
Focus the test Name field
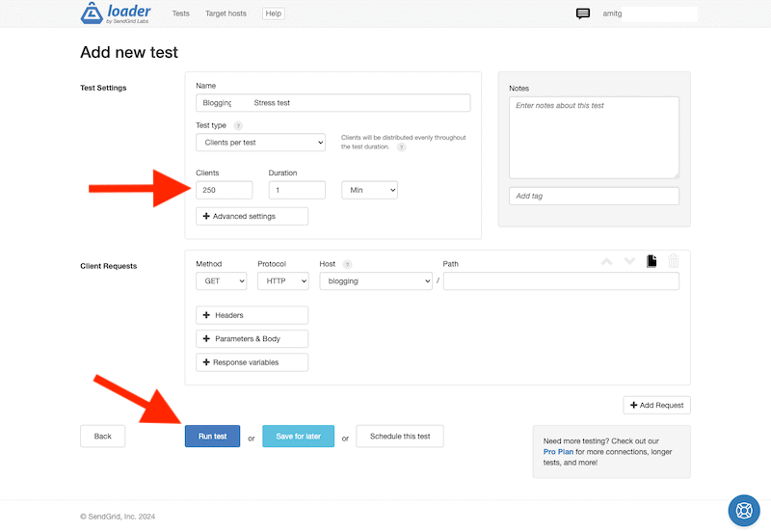[332, 103]
